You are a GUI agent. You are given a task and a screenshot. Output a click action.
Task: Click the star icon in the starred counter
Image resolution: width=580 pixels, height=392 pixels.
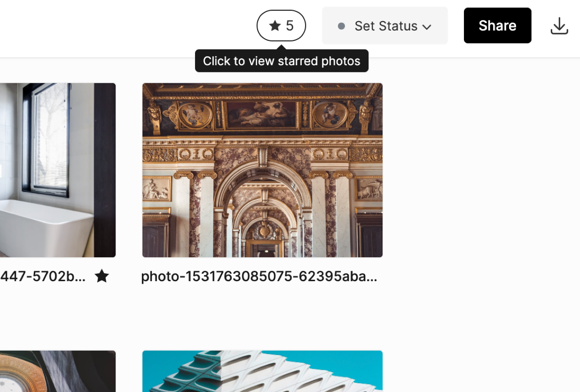click(x=275, y=26)
